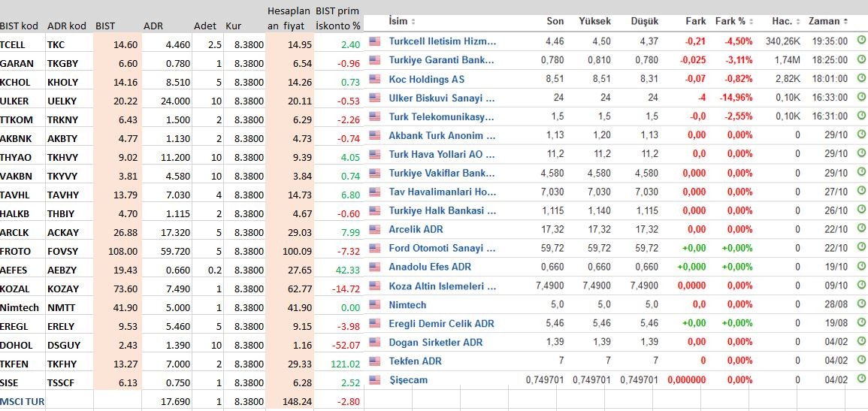868x411 pixels.
Task: Click the Son column header
Action: coord(555,22)
